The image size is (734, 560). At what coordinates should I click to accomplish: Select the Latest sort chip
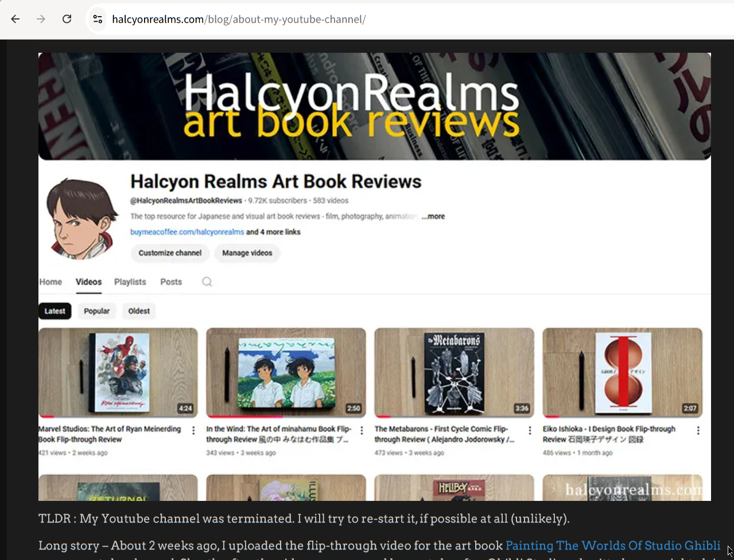[x=55, y=311]
